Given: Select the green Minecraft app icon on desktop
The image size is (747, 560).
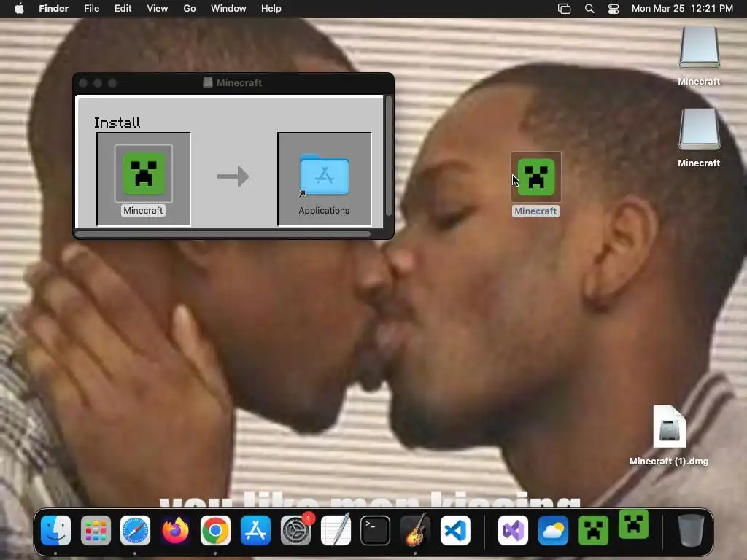Looking at the screenshot, I should (x=536, y=177).
